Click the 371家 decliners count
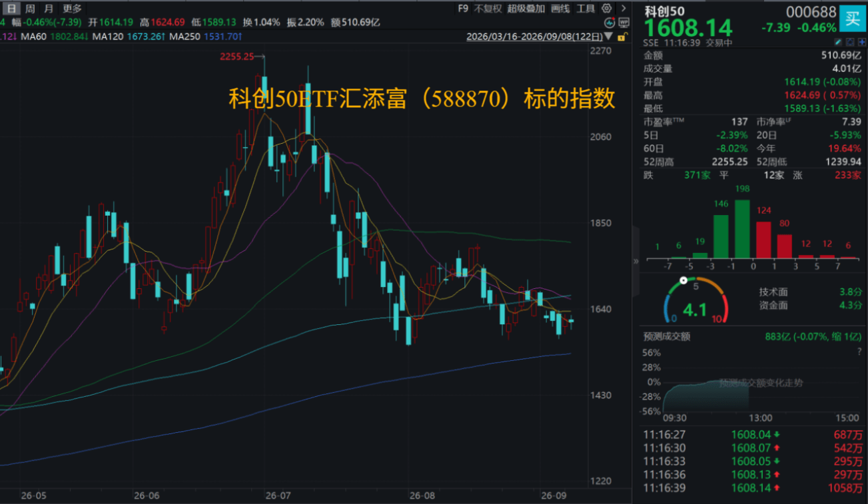The width and height of the screenshot is (868, 504). [697, 175]
